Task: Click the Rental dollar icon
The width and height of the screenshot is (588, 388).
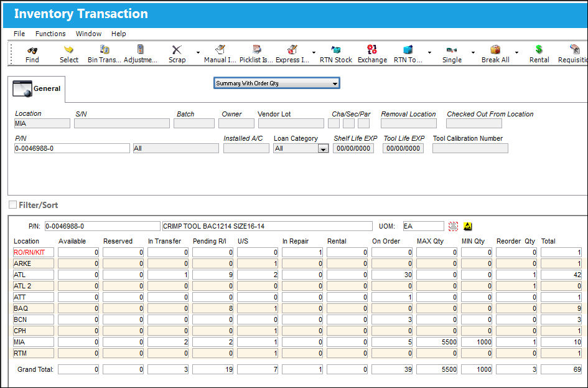Action: click(x=539, y=50)
